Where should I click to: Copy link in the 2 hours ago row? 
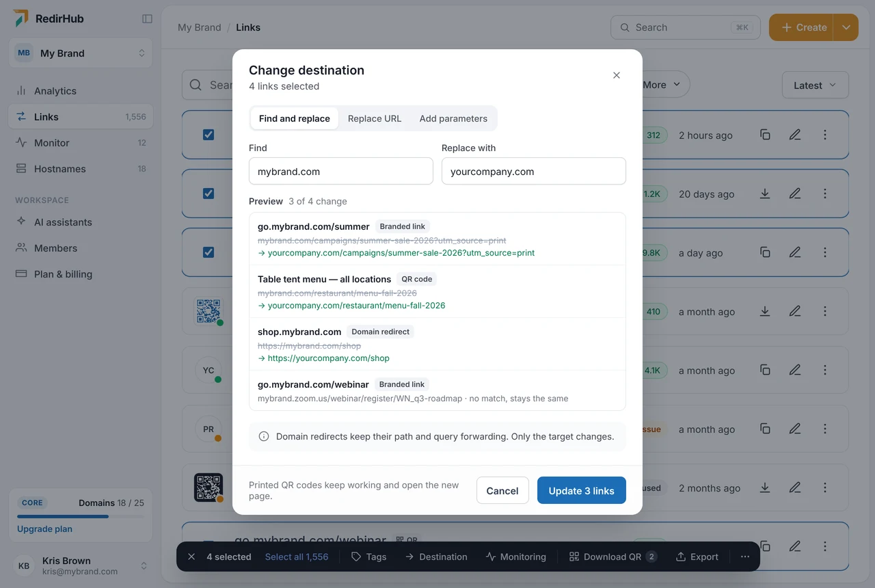coord(765,135)
